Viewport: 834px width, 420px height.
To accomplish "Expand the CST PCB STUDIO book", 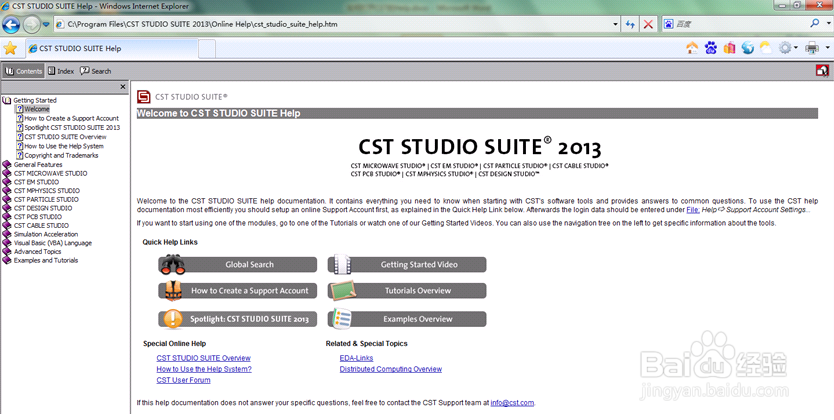I will click(6, 217).
